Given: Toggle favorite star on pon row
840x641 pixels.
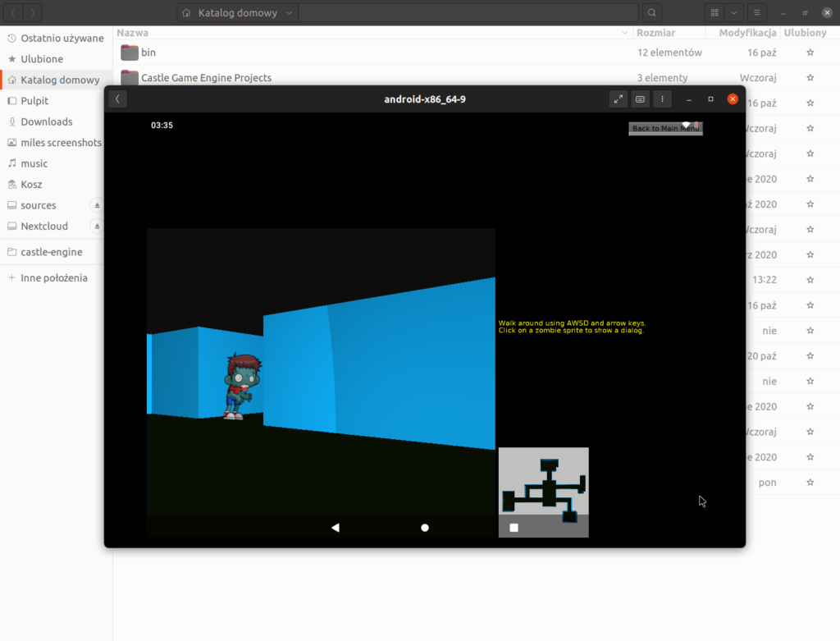Looking at the screenshot, I should click(810, 483).
